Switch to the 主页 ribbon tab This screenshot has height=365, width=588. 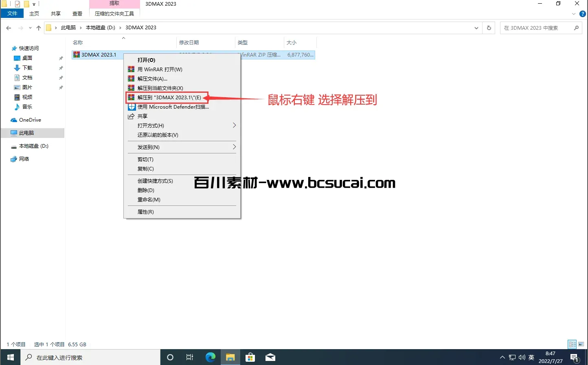pyautogui.click(x=34, y=13)
